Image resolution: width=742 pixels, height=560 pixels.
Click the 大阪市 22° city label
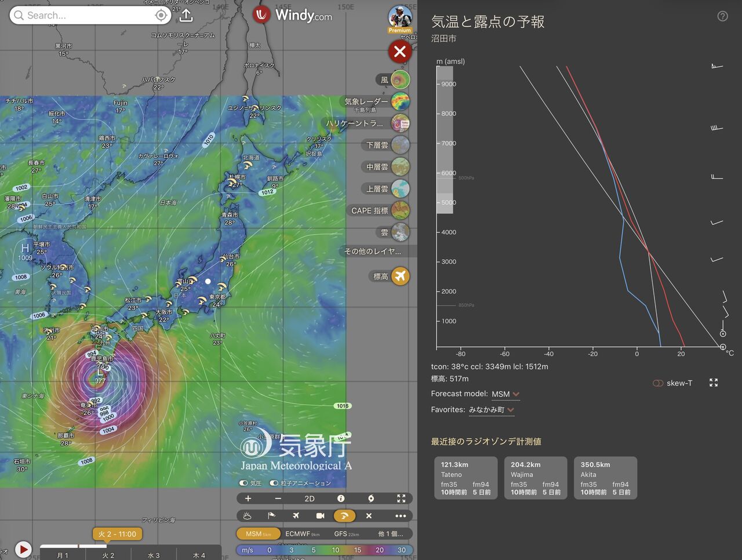164,315
